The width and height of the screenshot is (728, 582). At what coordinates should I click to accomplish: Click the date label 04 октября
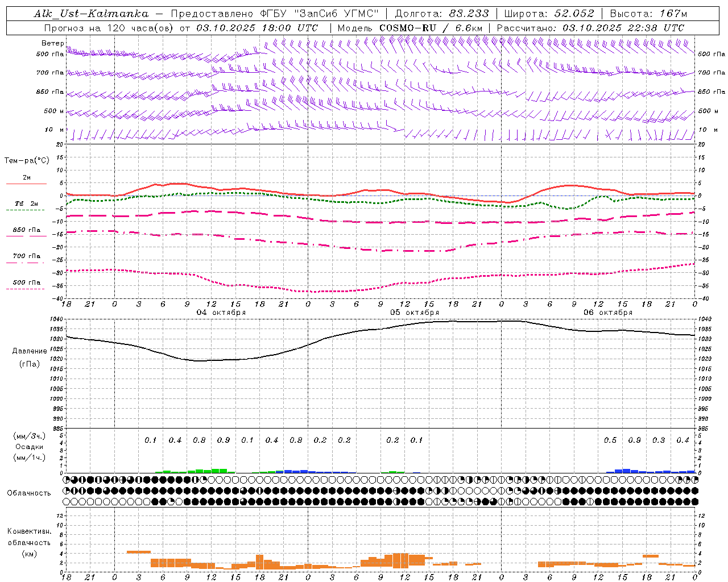coord(221,313)
